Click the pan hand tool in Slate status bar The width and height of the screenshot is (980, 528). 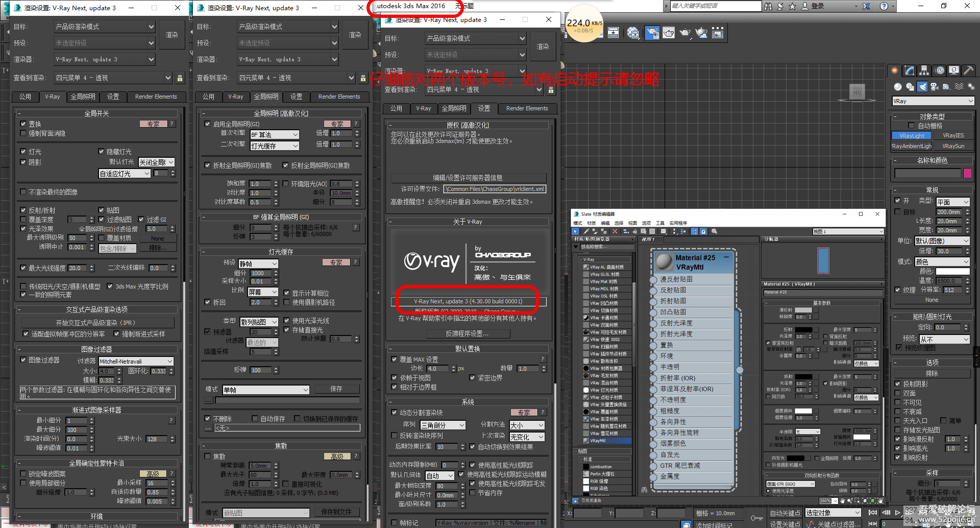(842, 501)
